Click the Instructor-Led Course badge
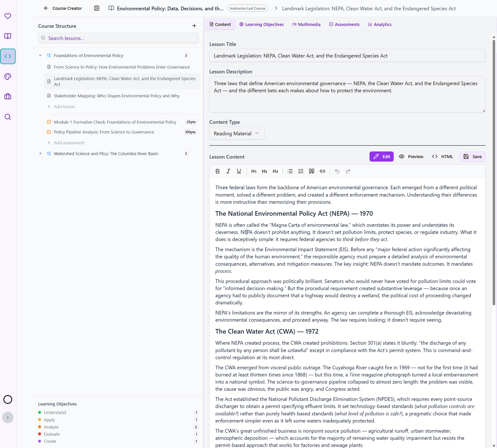The image size is (497, 448). [248, 8]
